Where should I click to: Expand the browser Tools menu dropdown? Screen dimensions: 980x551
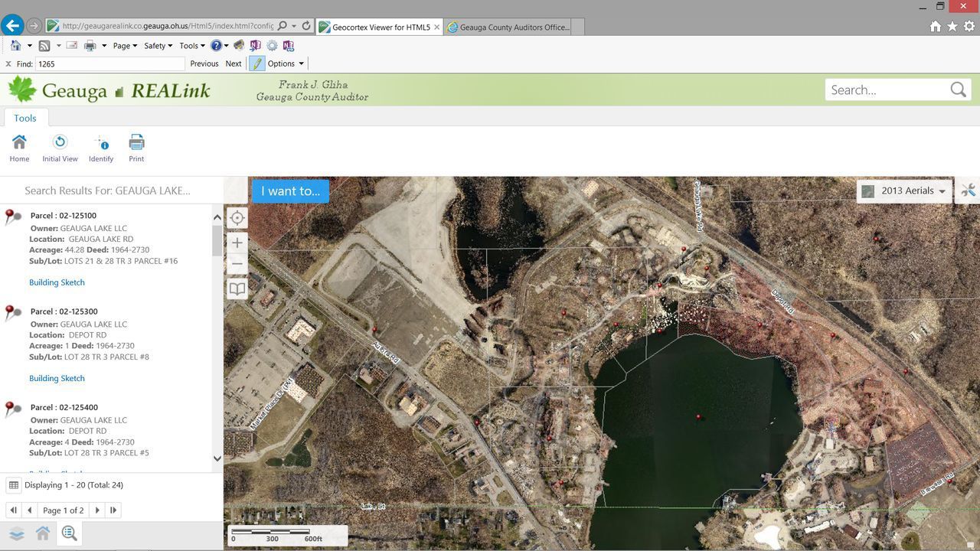click(x=192, y=45)
